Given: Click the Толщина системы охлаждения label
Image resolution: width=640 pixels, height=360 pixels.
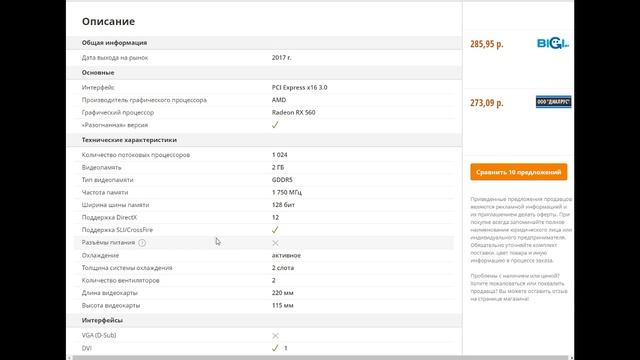Looking at the screenshot, I should [x=127, y=268].
